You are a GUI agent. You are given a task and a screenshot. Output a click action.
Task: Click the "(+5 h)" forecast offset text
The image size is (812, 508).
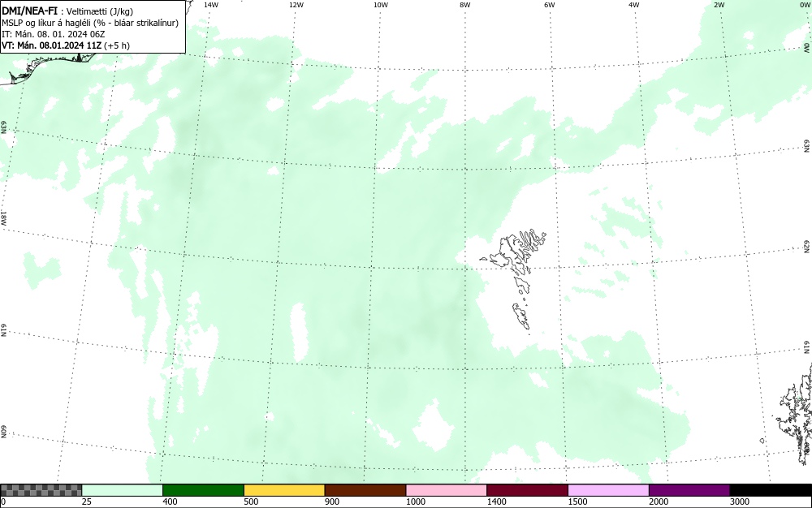[117, 45]
